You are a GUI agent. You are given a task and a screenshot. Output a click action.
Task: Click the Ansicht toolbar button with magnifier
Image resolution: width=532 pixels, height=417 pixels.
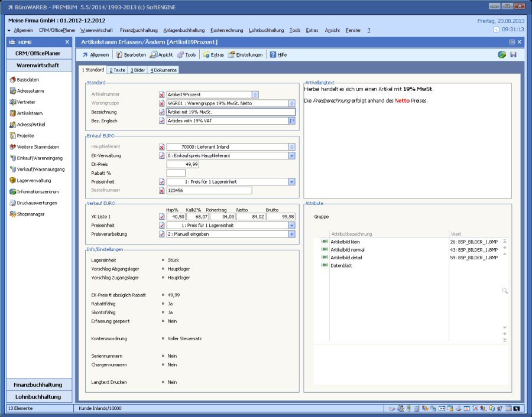(x=161, y=54)
